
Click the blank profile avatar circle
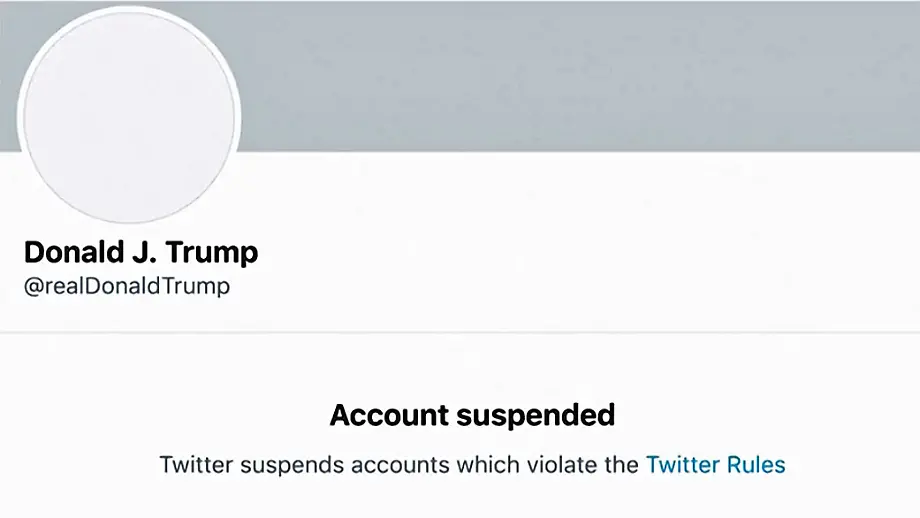coord(129,117)
